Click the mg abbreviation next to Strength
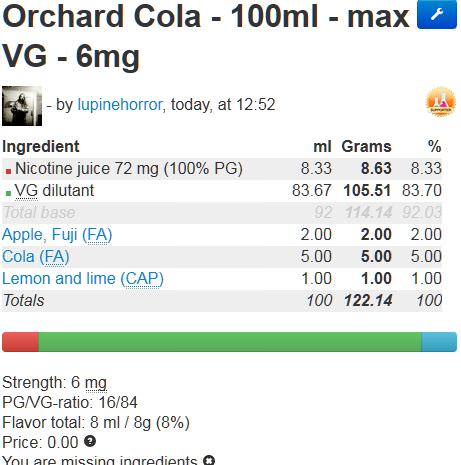The height and width of the screenshot is (465, 461). (96, 383)
